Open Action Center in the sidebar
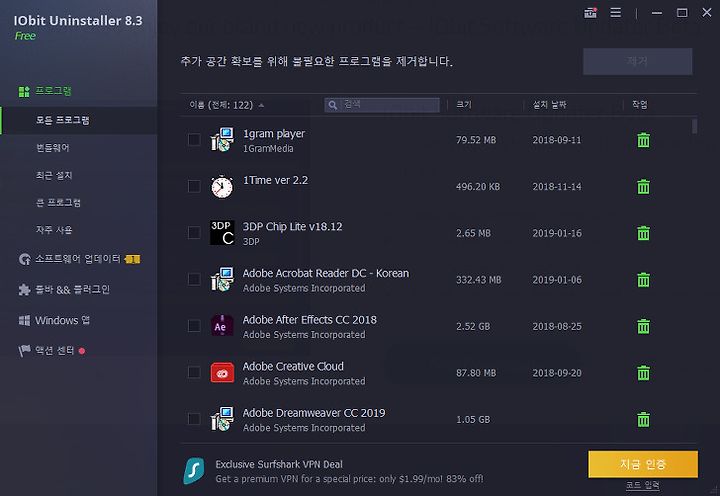The height and width of the screenshot is (496, 720). pyautogui.click(x=54, y=350)
